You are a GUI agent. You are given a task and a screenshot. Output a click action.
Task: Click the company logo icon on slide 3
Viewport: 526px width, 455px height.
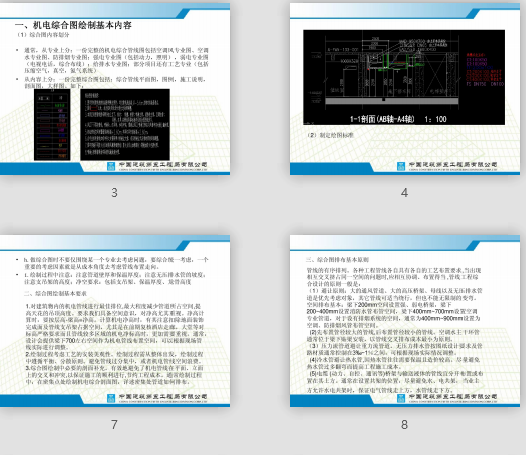pos(111,166)
